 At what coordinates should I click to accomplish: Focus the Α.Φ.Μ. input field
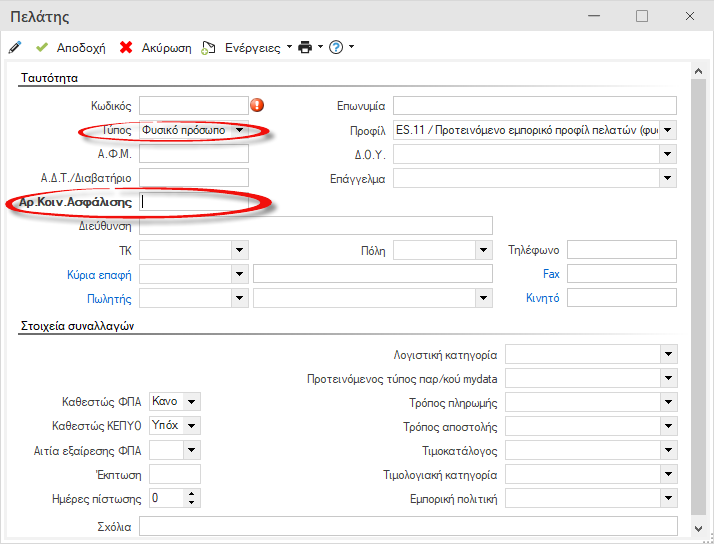tap(194, 154)
